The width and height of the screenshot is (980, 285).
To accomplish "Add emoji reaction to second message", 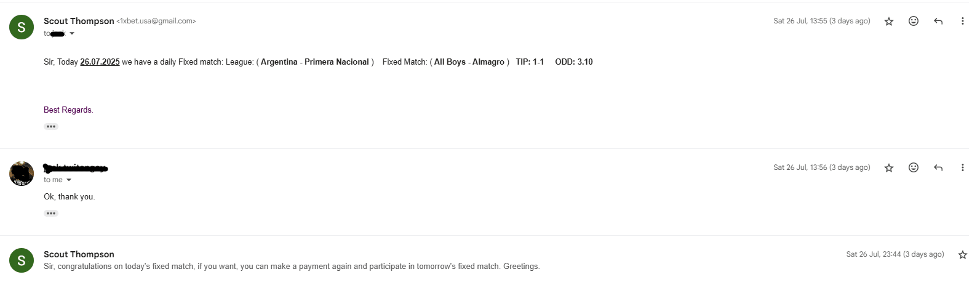I will tap(914, 167).
